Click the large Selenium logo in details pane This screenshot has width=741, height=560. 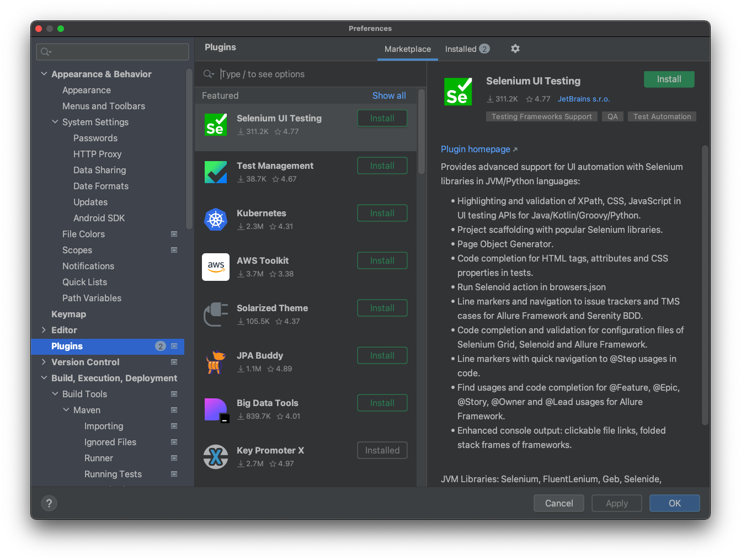tap(458, 91)
